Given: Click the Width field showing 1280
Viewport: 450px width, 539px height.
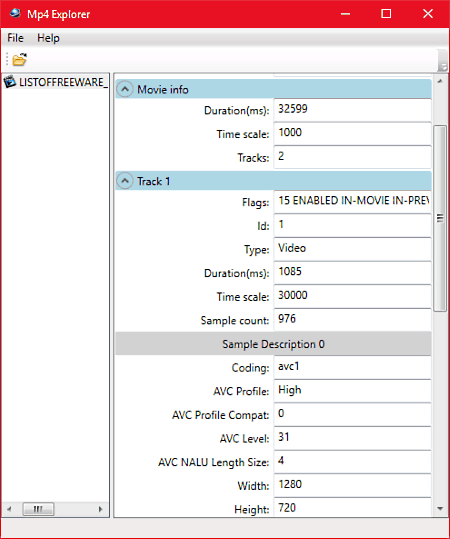Looking at the screenshot, I should [x=352, y=485].
